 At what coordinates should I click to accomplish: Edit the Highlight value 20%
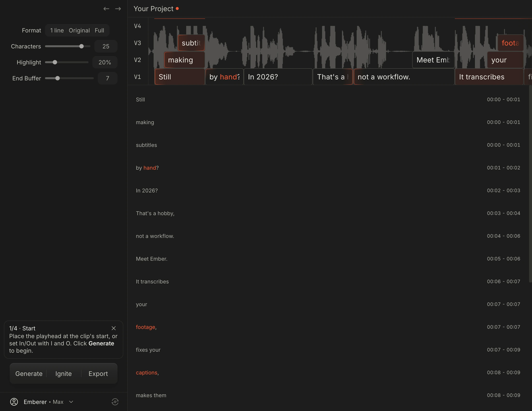pos(105,62)
